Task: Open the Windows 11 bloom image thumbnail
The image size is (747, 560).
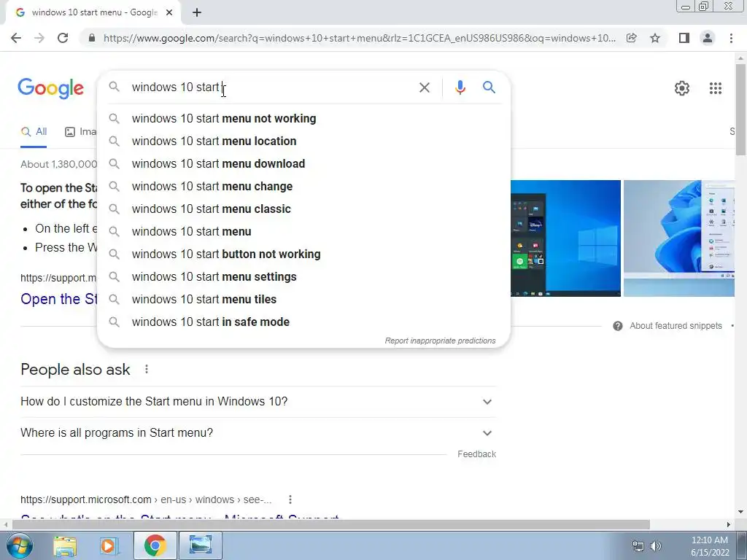Action: [679, 238]
